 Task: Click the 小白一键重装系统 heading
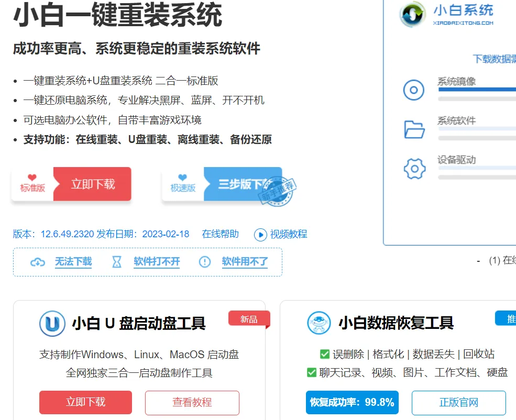tap(118, 15)
